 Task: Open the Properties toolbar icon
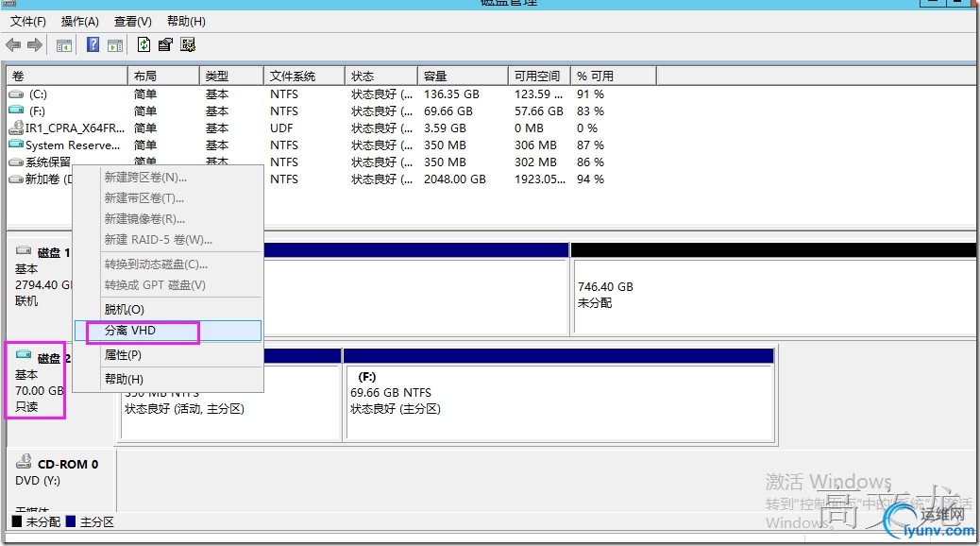165,44
